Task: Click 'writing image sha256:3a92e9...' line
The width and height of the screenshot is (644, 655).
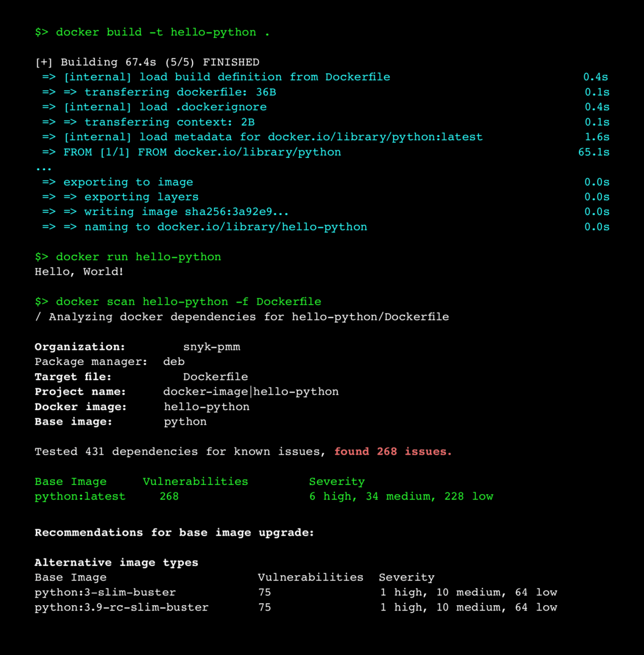Action: tap(165, 212)
